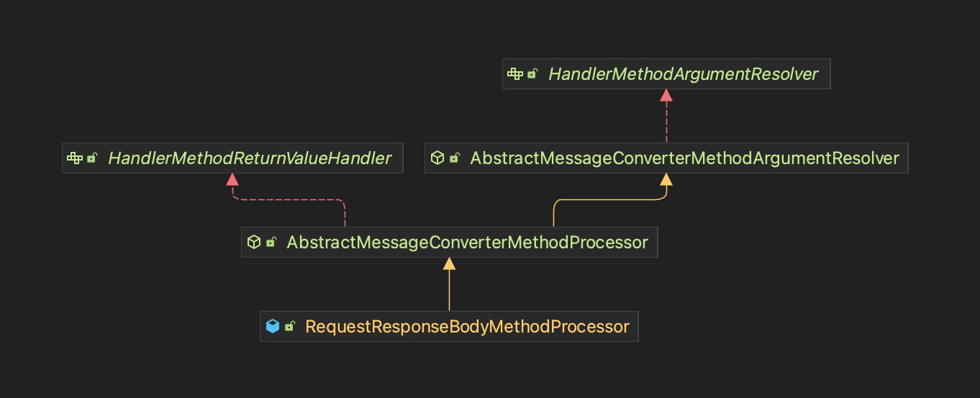The height and width of the screenshot is (398, 980).
Task: Click AbstractMessageConverterMethodProcessor's abstract class icon
Action: click(x=253, y=243)
